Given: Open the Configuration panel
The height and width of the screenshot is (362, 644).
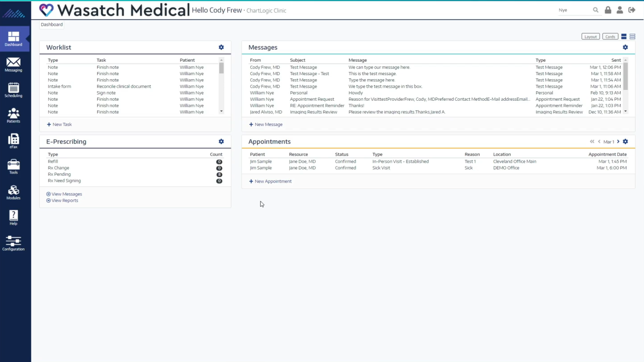Looking at the screenshot, I should (13, 243).
